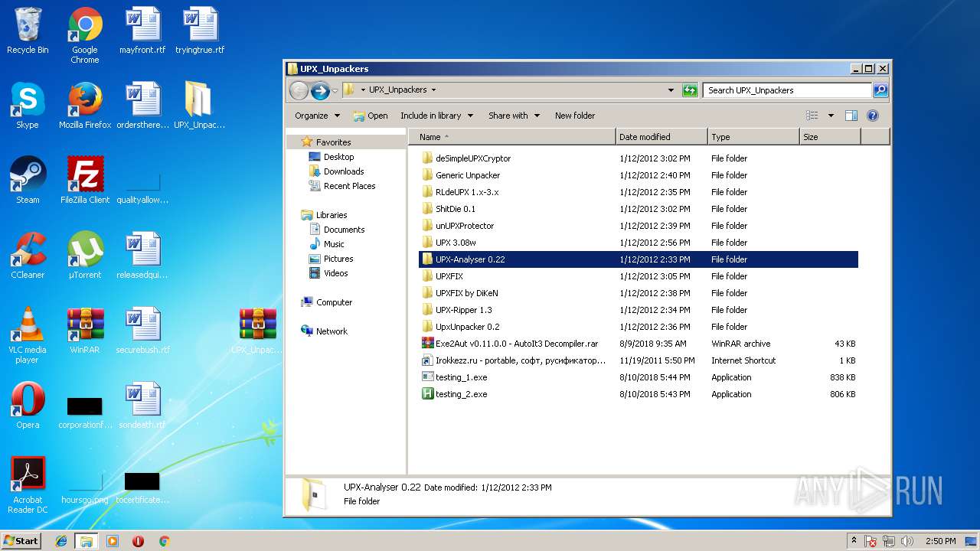Viewport: 980px width, 551px height.
Task: Open the Share with dropdown
Action: 514,116
